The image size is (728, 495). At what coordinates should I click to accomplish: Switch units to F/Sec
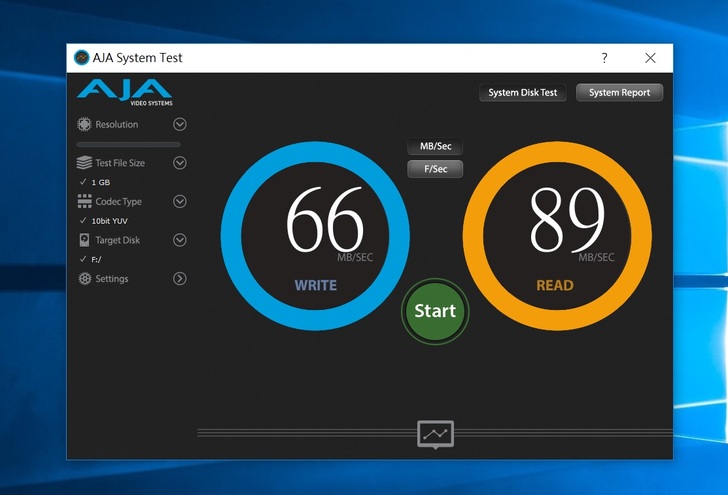435,169
